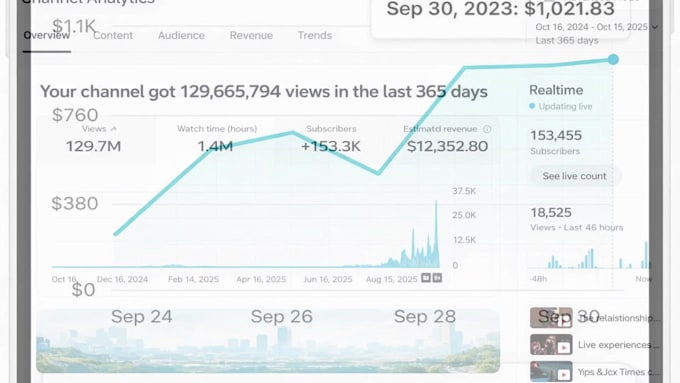Click the first marker icon after Aug 15, 2025
The image size is (680, 383).
pyautogui.click(x=426, y=278)
